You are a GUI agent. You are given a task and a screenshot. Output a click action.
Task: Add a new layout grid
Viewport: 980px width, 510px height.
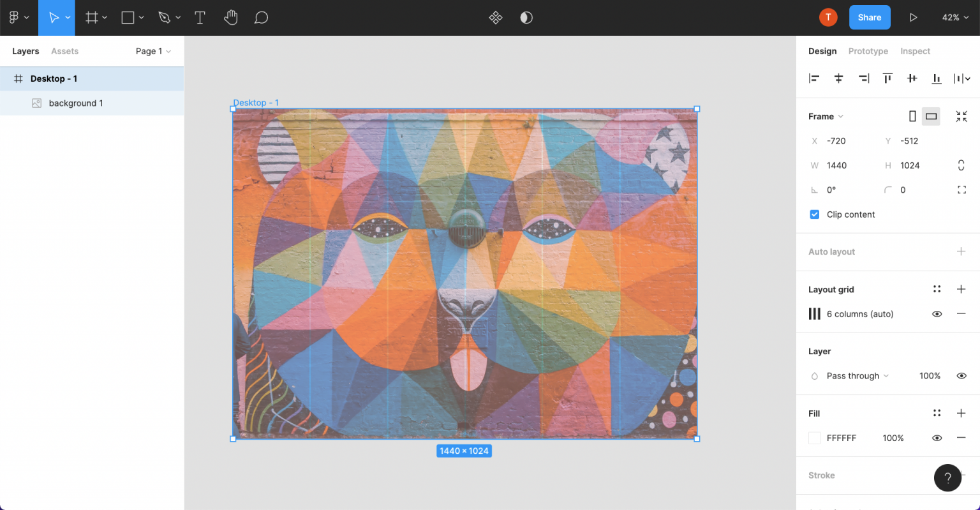click(x=961, y=289)
